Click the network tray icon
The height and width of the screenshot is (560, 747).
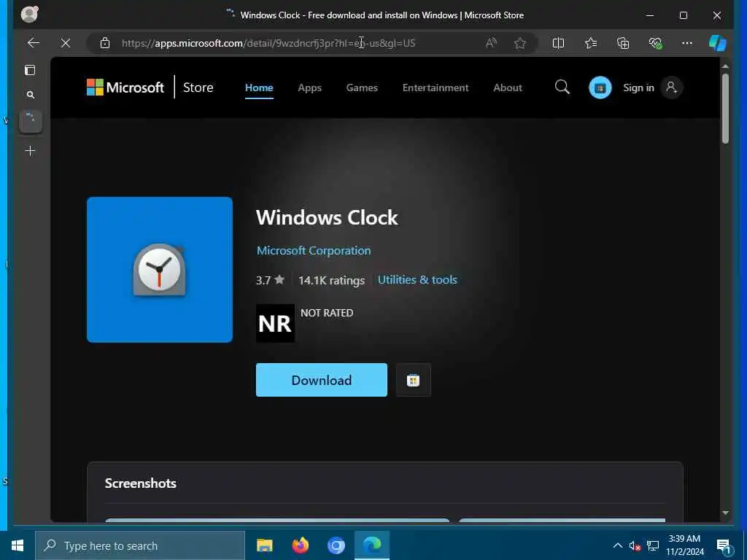point(653,546)
